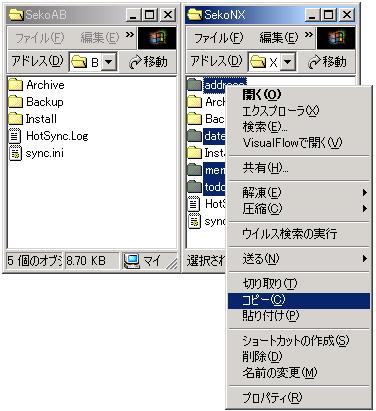Click the SekoAB window title bar
The image size is (376, 411).
click(67, 15)
